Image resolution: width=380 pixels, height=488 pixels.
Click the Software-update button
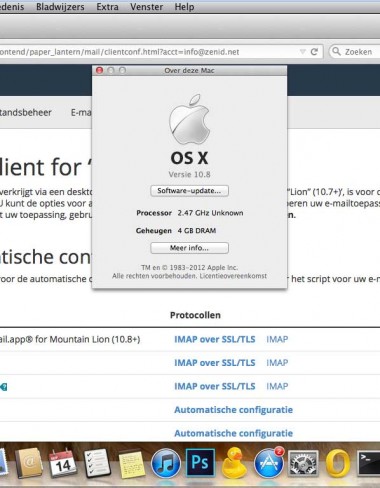[x=189, y=191]
